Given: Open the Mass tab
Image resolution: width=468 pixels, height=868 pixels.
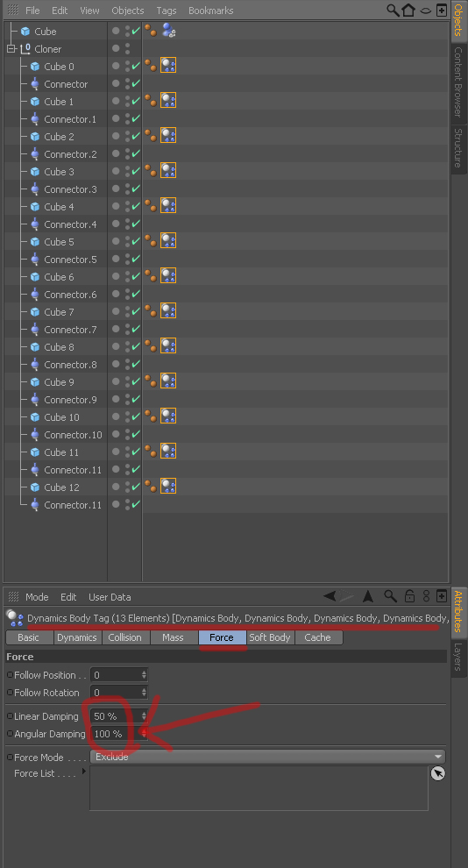Looking at the screenshot, I should (x=174, y=637).
